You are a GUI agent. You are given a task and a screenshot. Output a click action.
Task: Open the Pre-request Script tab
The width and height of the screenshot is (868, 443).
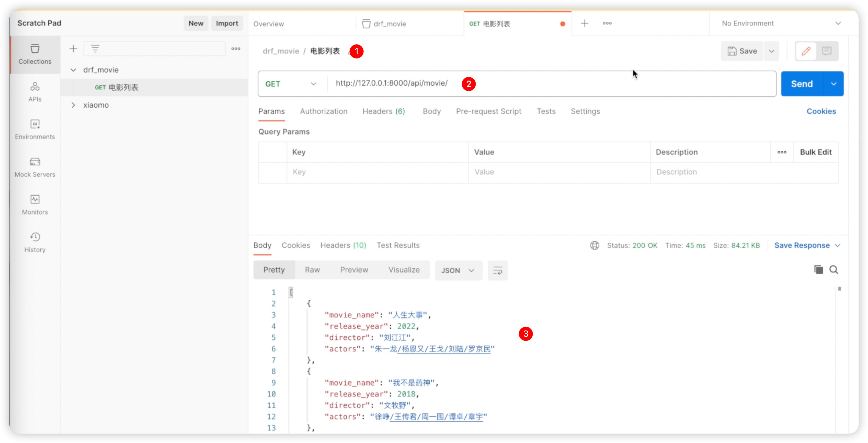tap(489, 111)
